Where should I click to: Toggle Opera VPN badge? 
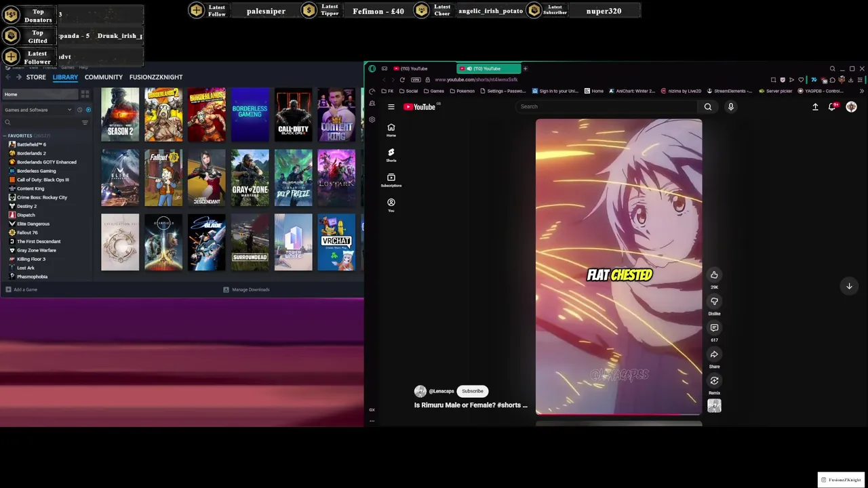(x=416, y=79)
